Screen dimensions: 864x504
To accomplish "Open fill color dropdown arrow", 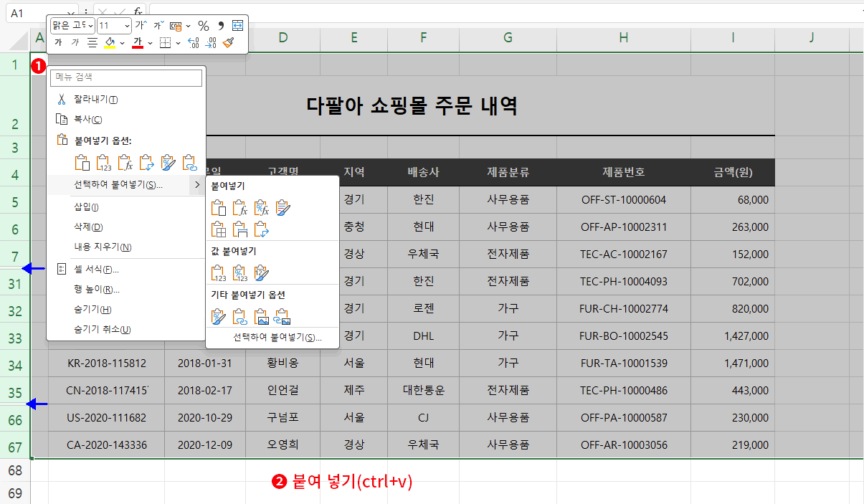I will click(x=123, y=43).
